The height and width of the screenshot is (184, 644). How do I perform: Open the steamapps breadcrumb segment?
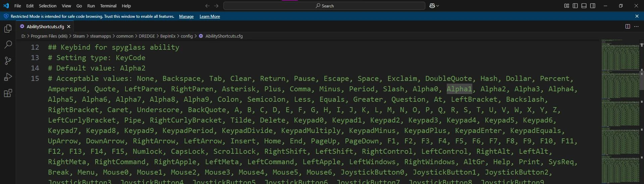tap(100, 36)
